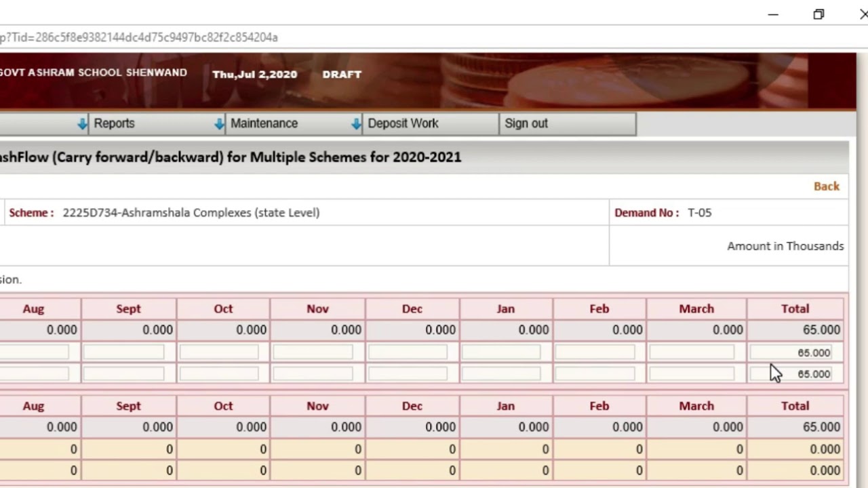The image size is (868, 488).
Task: Click the lower Feb input field
Action: [595, 373]
